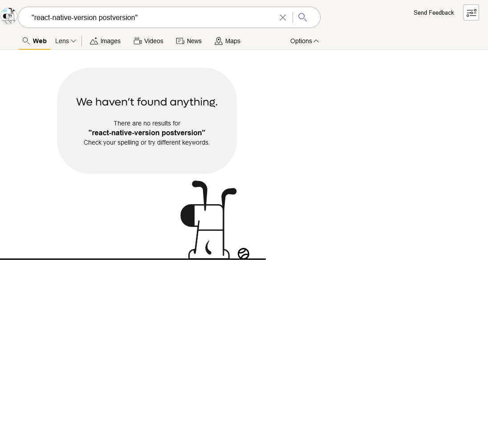Switch to the News search tab
This screenshot has height=448, width=488.
(189, 41)
